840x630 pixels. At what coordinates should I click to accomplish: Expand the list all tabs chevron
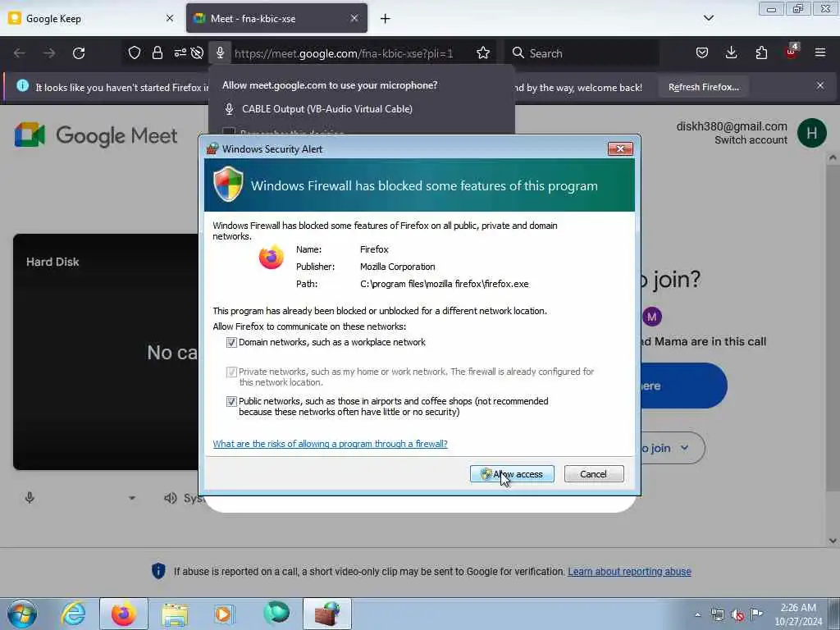[x=708, y=18]
